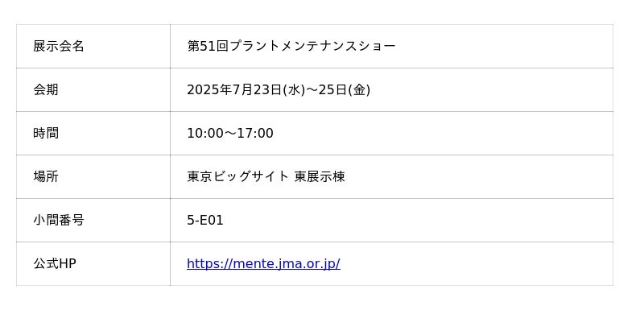This screenshot has width=644, height=310.
Task: Click the 第51回プラントメンテナンスショー text
Action: point(291,46)
